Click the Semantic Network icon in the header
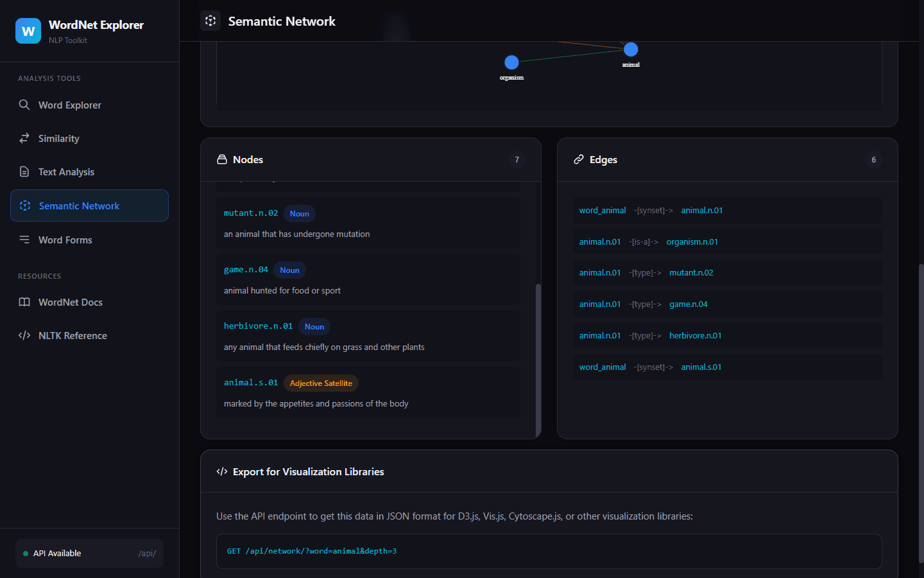The width and height of the screenshot is (924, 578). pyautogui.click(x=210, y=21)
